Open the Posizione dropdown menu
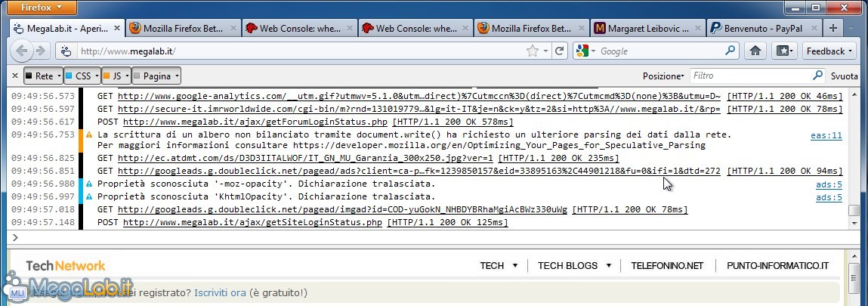Screen dimensions: 868x306 point(663,76)
